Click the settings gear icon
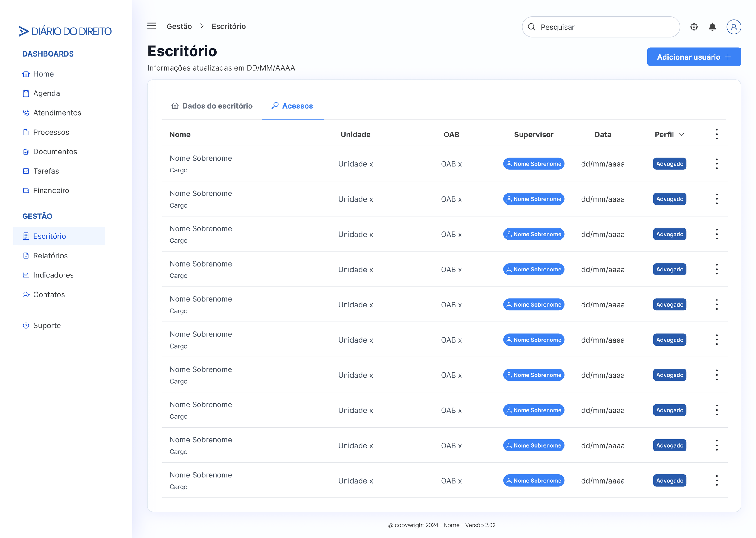The image size is (756, 538). (694, 27)
